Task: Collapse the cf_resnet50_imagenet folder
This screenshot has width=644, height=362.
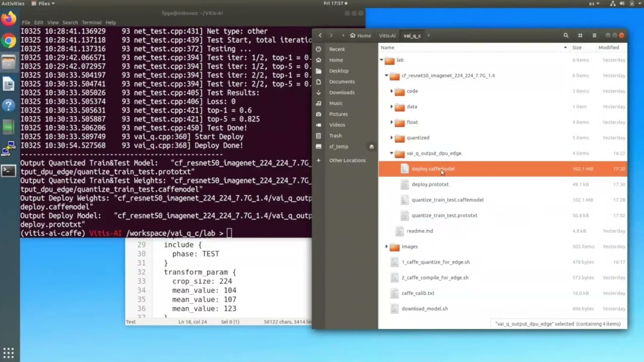Action: [x=386, y=76]
